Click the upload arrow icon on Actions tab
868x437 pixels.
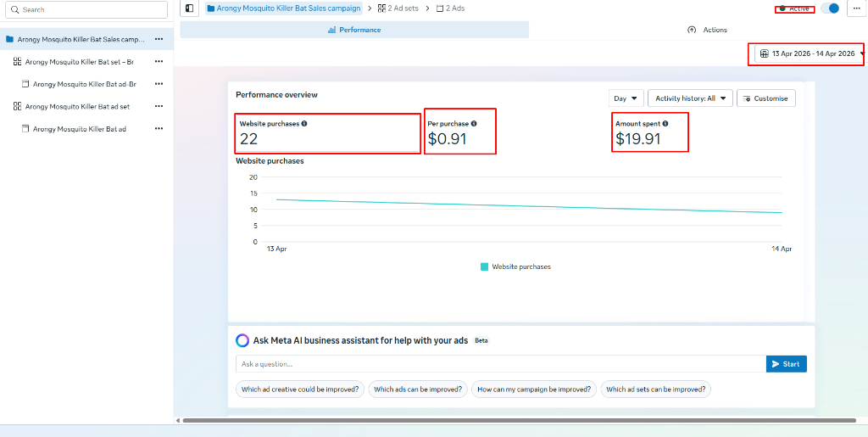coord(692,30)
